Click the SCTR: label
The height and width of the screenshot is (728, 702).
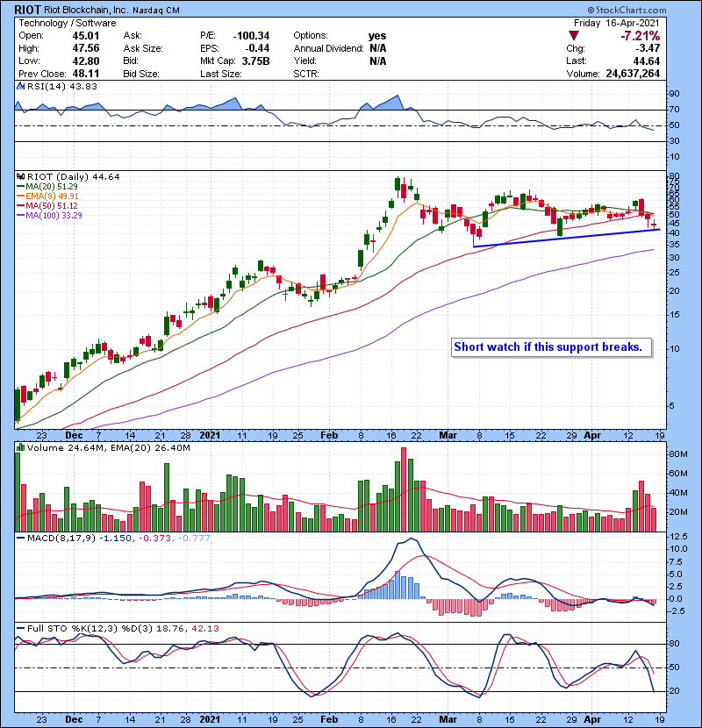pyautogui.click(x=306, y=74)
